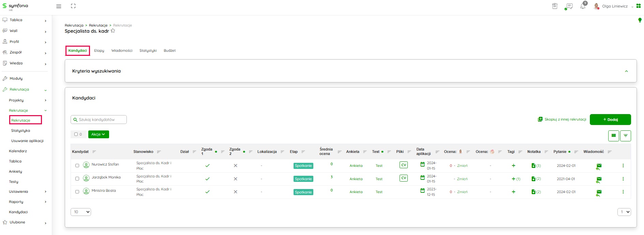The height and width of the screenshot is (235, 644).
Task: Open the chat messages icon in header
Action: (569, 6)
